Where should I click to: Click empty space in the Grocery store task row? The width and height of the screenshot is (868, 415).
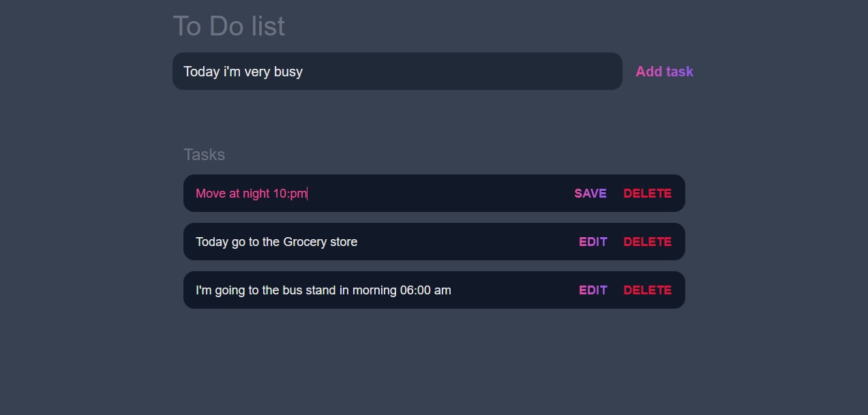pyautogui.click(x=467, y=242)
